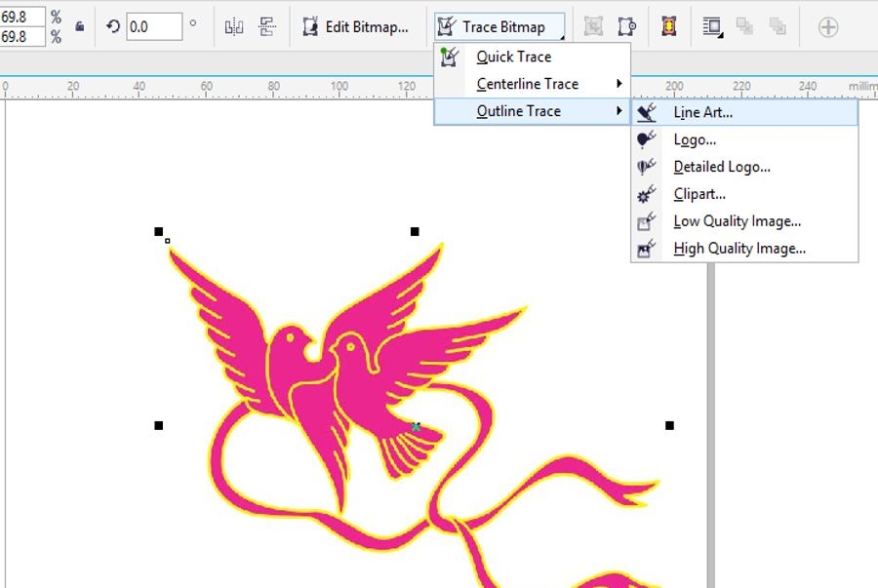Click the center X marker on bitmap
The width and height of the screenshot is (878, 588).
point(416,426)
